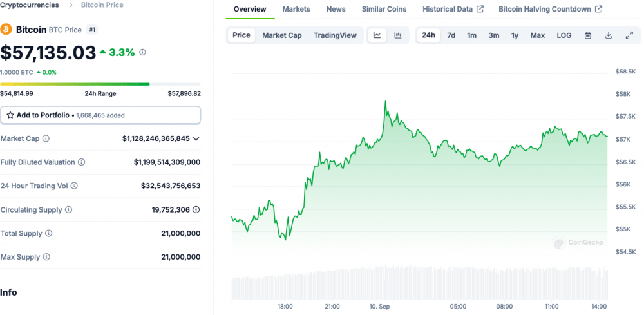Click info icon beside Circulating Supply label
This screenshot has height=315, width=644.
[69, 210]
